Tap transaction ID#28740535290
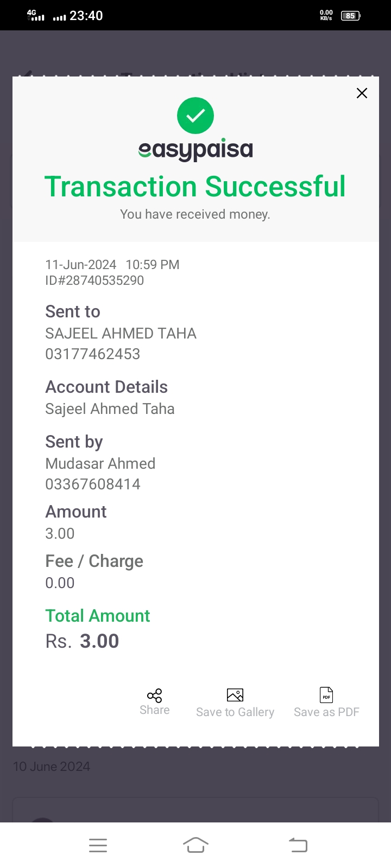The height and width of the screenshot is (868, 391). point(94,280)
